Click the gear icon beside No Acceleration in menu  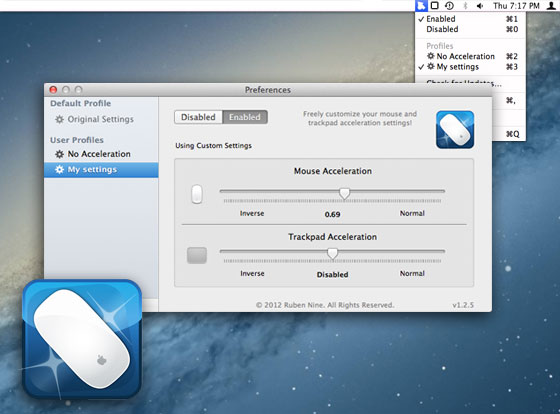tap(431, 56)
